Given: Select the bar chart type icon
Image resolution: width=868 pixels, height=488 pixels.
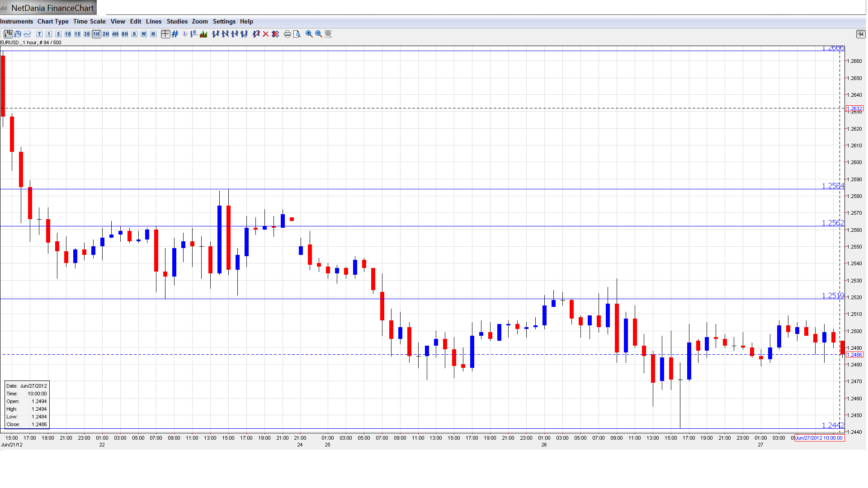Looking at the screenshot, I should pos(18,34).
